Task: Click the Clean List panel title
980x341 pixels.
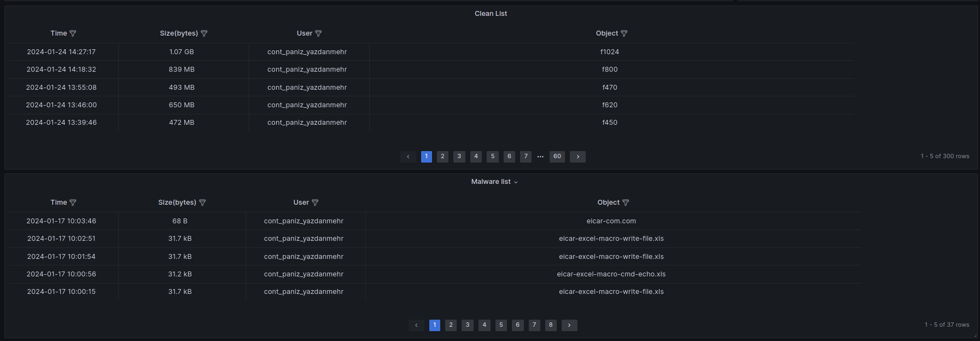Action: click(491, 14)
